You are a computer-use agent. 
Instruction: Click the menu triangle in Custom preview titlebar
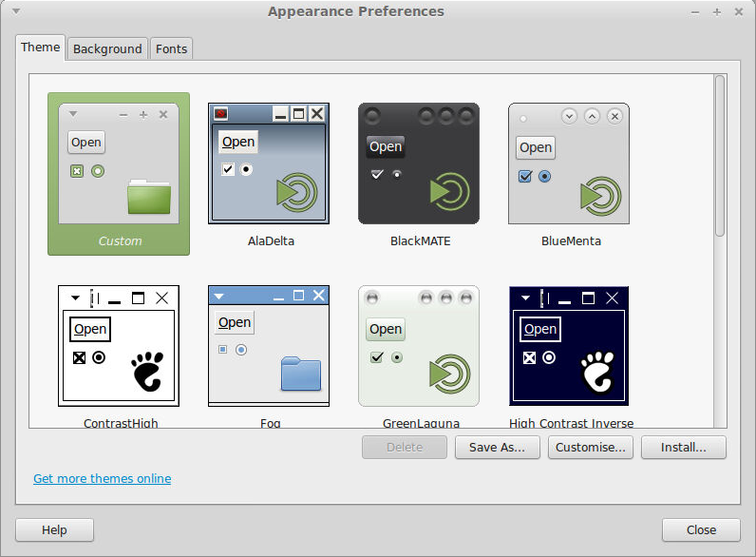(x=73, y=114)
